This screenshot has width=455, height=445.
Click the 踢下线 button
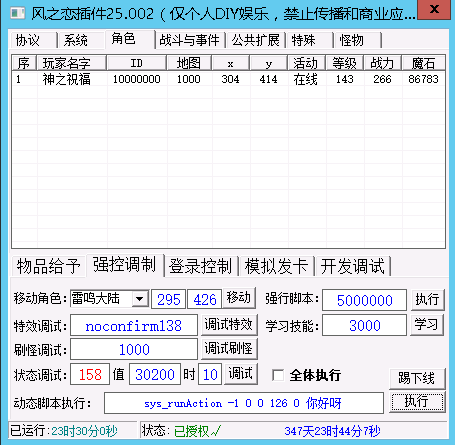pos(417,379)
